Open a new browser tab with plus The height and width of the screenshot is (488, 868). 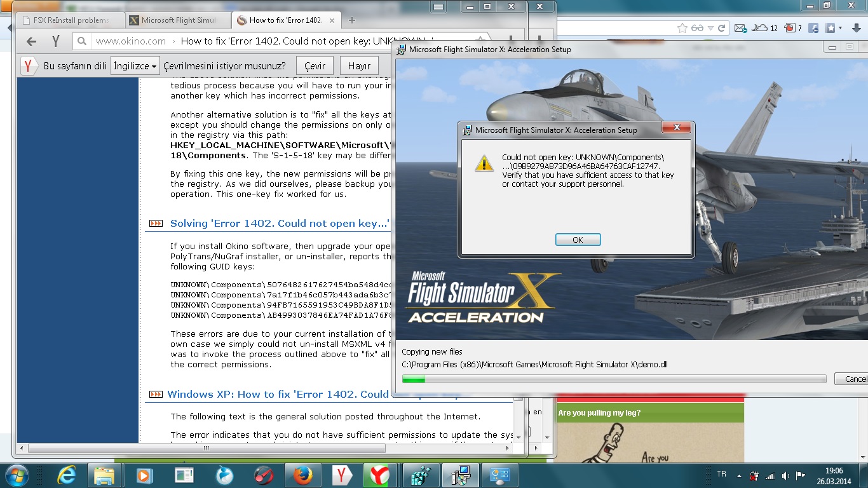(x=352, y=20)
